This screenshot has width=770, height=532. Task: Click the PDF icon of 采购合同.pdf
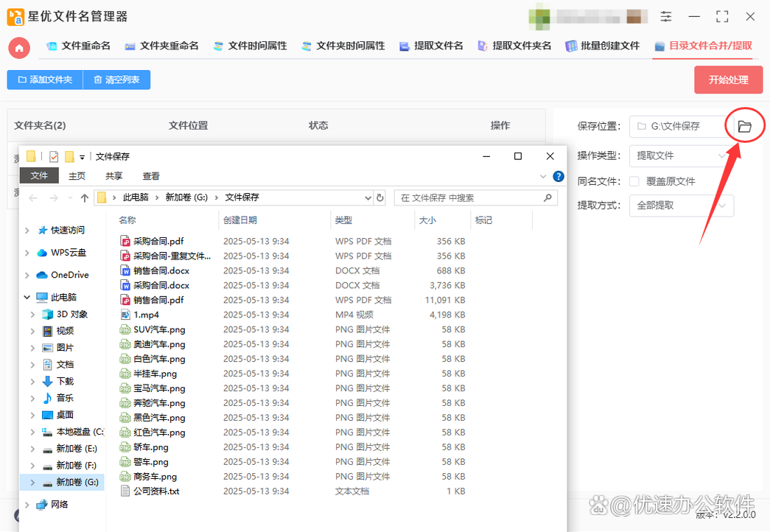[125, 241]
